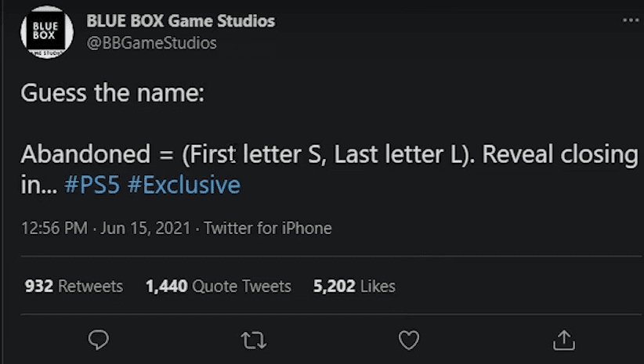
Task: Like the tweet with the heart icon
Action: click(409, 341)
